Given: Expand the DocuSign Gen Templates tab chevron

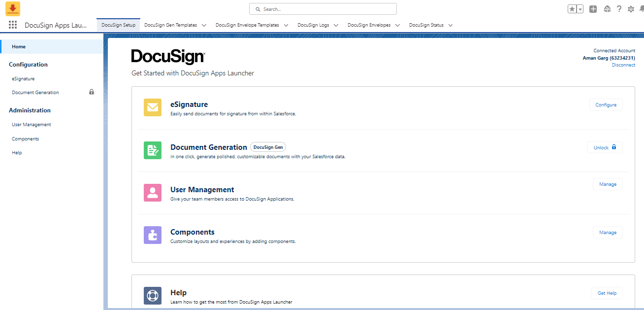Looking at the screenshot, I should (x=204, y=25).
